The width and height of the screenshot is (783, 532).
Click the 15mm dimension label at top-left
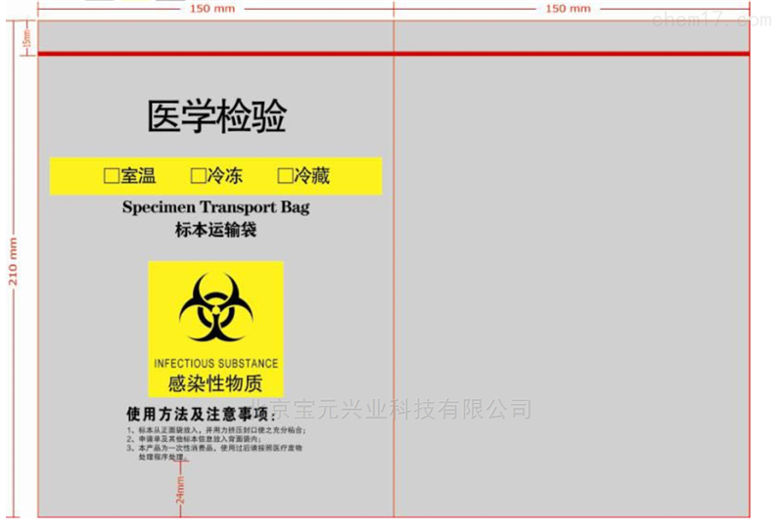[x=26, y=39]
